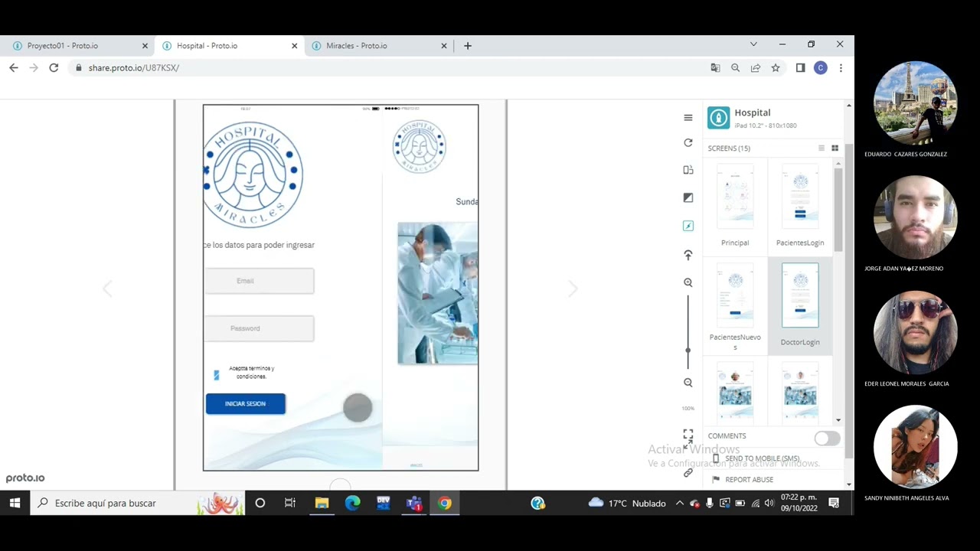Viewport: 980px width, 551px height.
Task: Open Chrome side panel
Action: pyautogui.click(x=801, y=67)
